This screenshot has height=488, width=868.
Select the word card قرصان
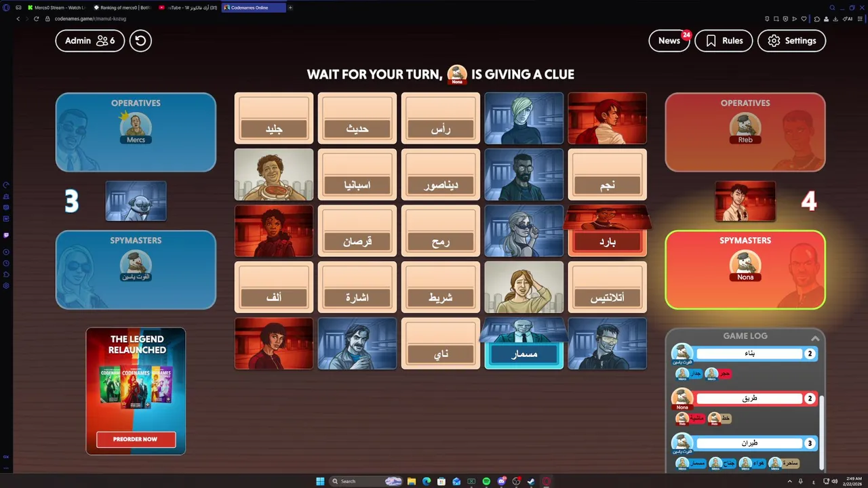click(x=357, y=231)
